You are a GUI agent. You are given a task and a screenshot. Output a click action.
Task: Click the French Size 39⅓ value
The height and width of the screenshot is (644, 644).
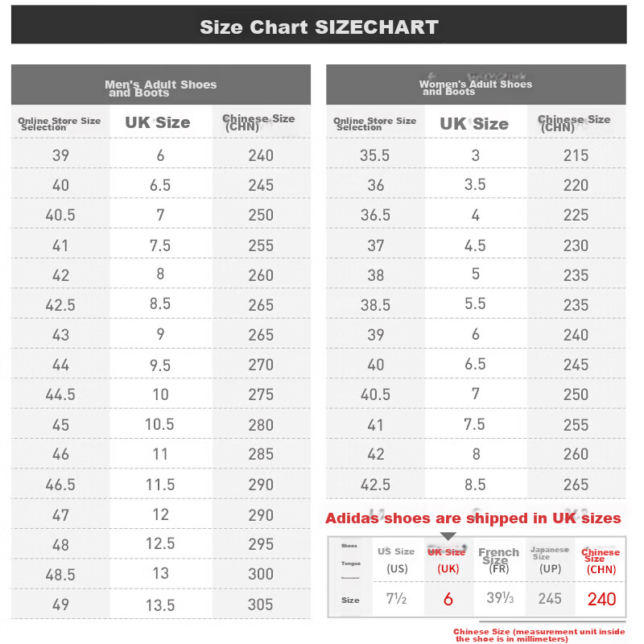pyautogui.click(x=500, y=598)
